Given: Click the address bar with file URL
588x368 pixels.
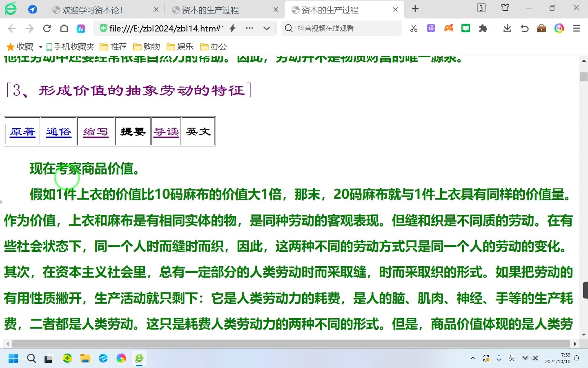Looking at the screenshot, I should pyautogui.click(x=166, y=28).
